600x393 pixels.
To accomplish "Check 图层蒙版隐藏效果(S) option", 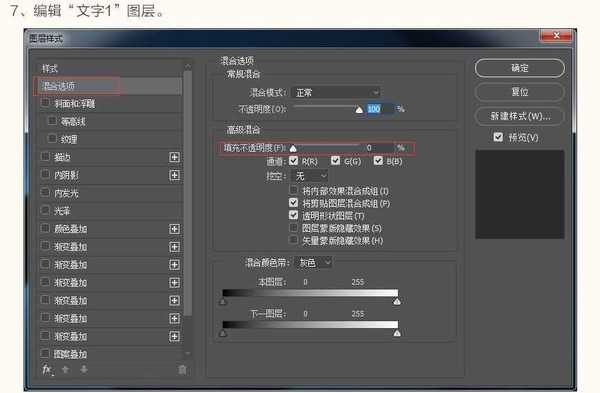I will coord(293,228).
